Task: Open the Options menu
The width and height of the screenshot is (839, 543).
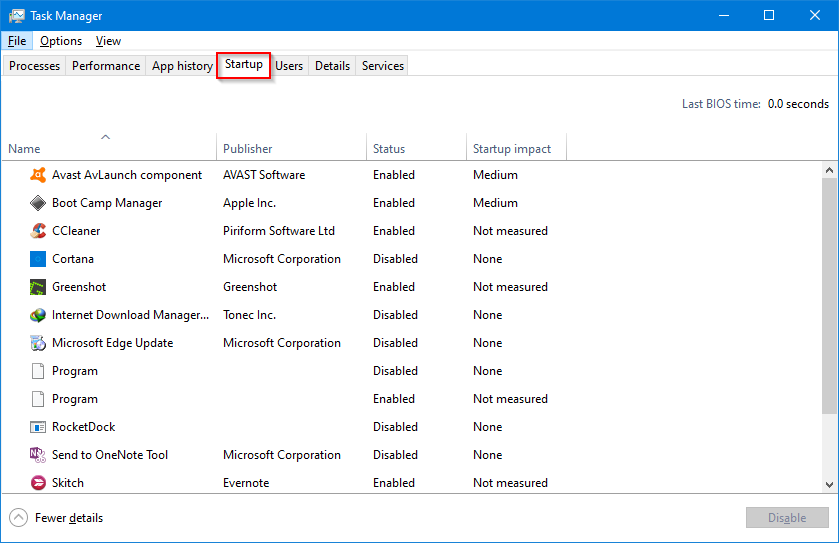Action: 61,41
